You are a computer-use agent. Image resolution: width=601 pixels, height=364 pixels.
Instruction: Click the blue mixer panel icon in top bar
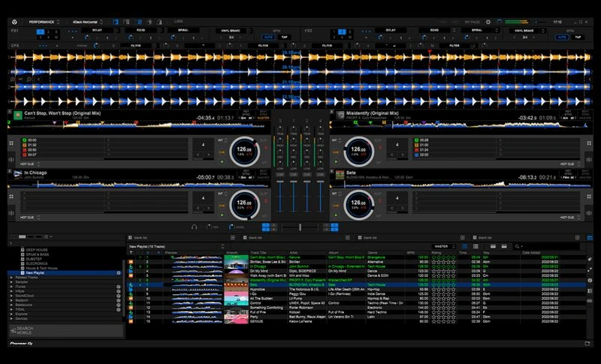tap(140, 23)
